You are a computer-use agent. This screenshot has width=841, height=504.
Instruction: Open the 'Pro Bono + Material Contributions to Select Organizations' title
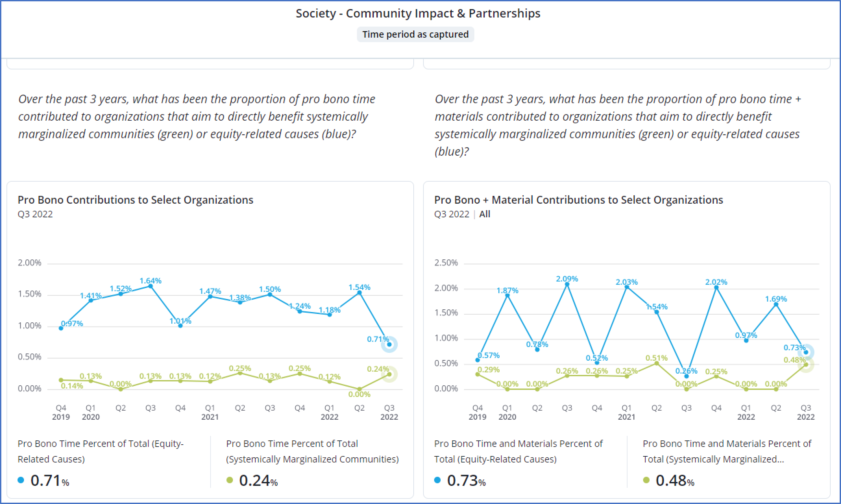pyautogui.click(x=579, y=200)
